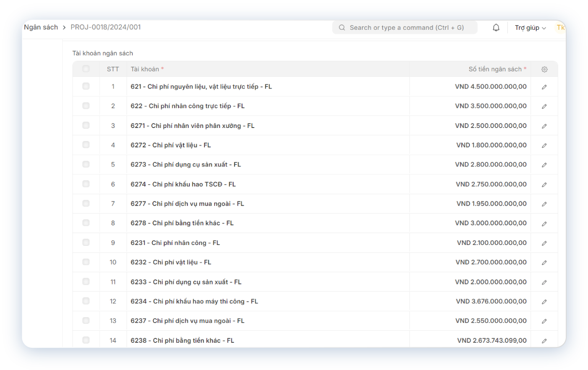Click amount VND 2.750.000.000,00
588x370 pixels.
pyautogui.click(x=491, y=184)
